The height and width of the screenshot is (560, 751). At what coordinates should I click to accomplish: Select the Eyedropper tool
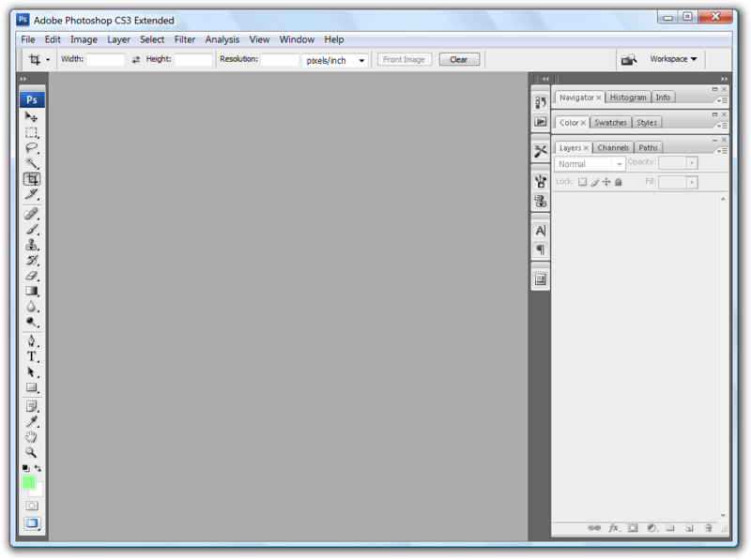[32, 422]
